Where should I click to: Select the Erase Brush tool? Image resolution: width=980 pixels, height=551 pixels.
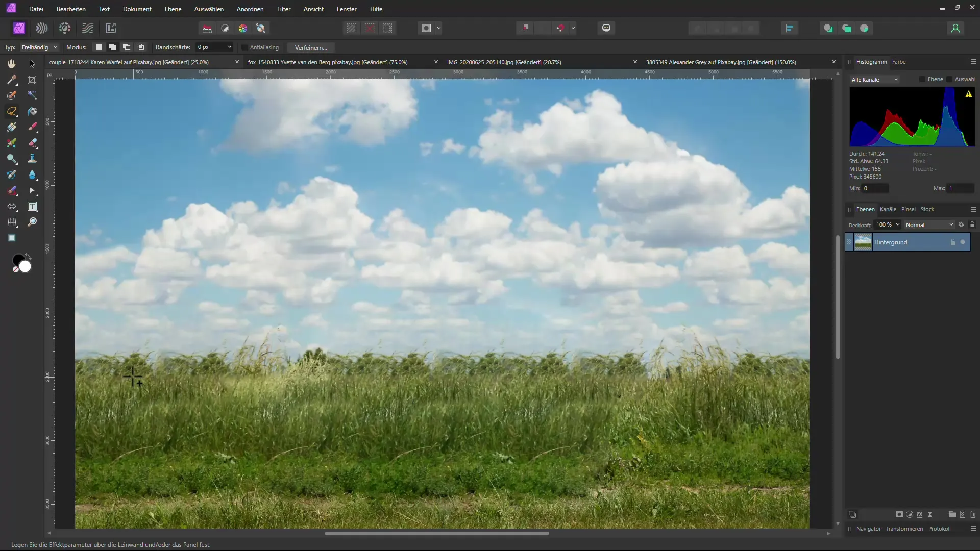[32, 143]
